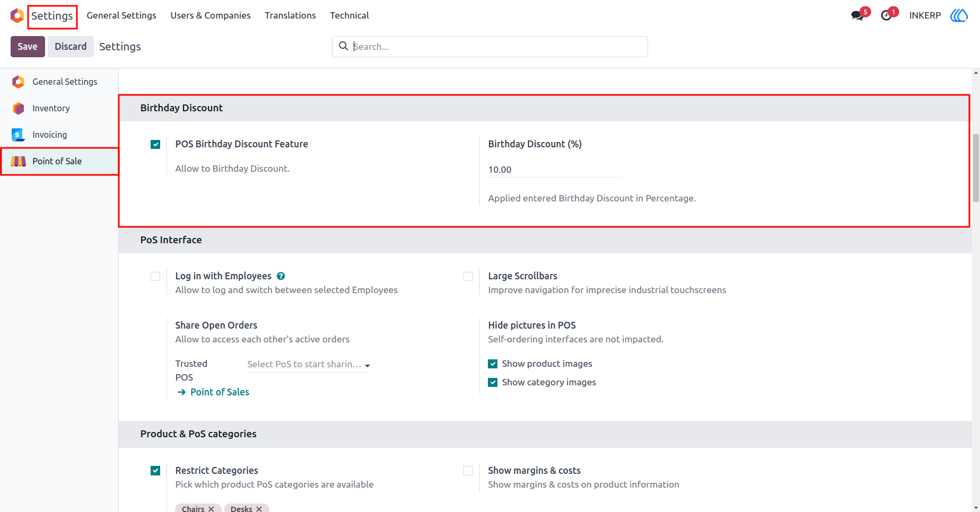Select Inventory in the settings sidebar
The image size is (980, 512).
pyautogui.click(x=59, y=108)
